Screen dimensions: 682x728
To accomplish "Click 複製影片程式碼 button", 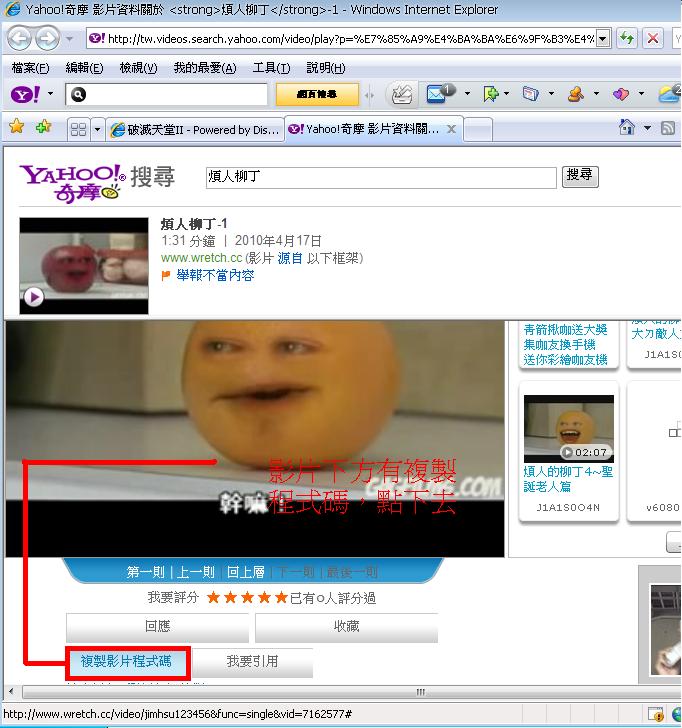I will point(127,662).
